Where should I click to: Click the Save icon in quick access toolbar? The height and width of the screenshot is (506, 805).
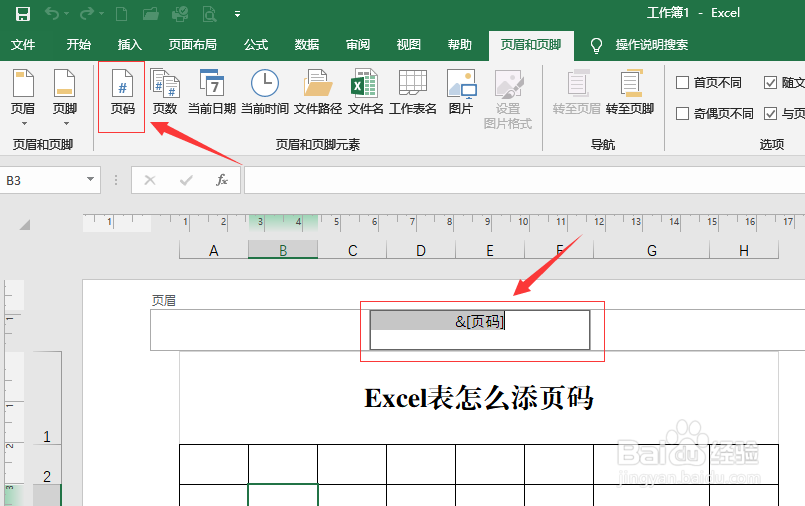pyautogui.click(x=23, y=14)
